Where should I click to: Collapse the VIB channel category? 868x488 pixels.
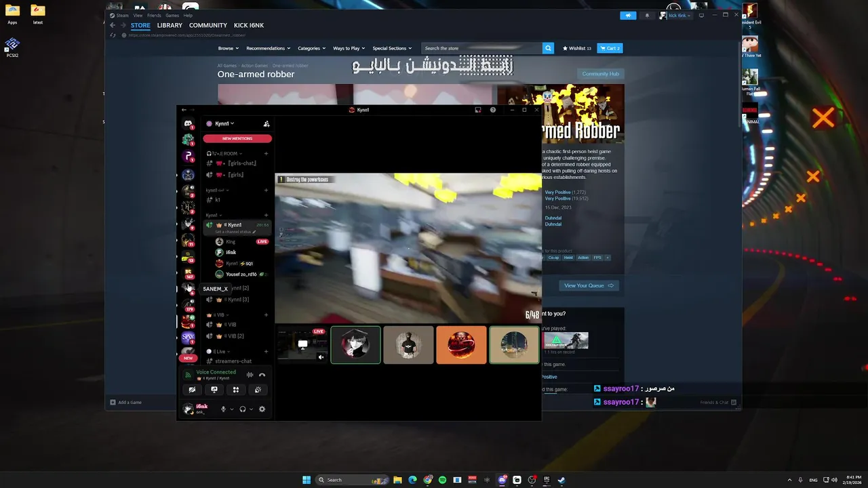point(219,315)
